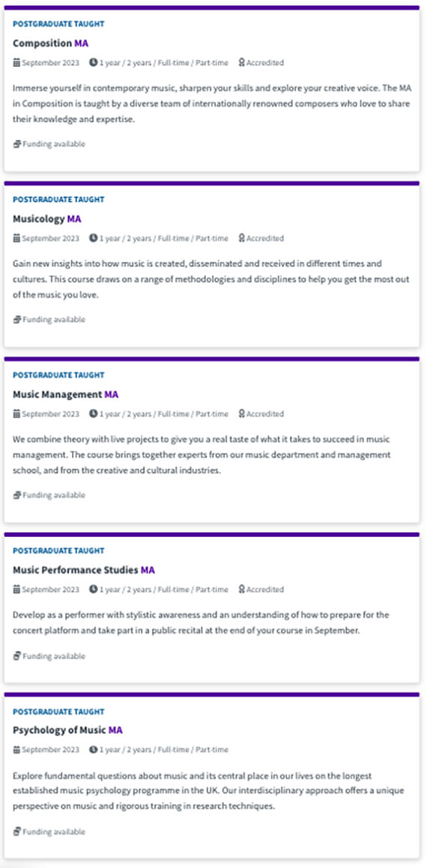Click Funding available on Music Performance Studies card
Image resolution: width=427 pixels, height=868 pixels.
(x=54, y=656)
